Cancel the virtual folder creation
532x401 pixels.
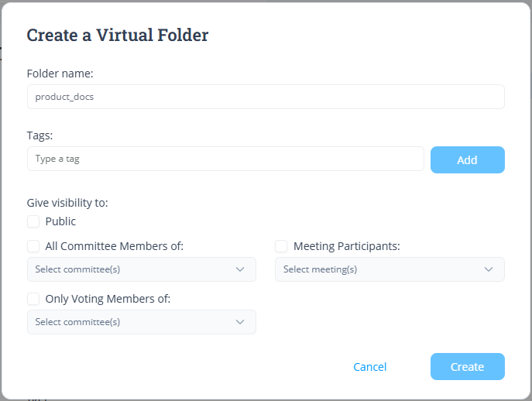pyautogui.click(x=370, y=367)
